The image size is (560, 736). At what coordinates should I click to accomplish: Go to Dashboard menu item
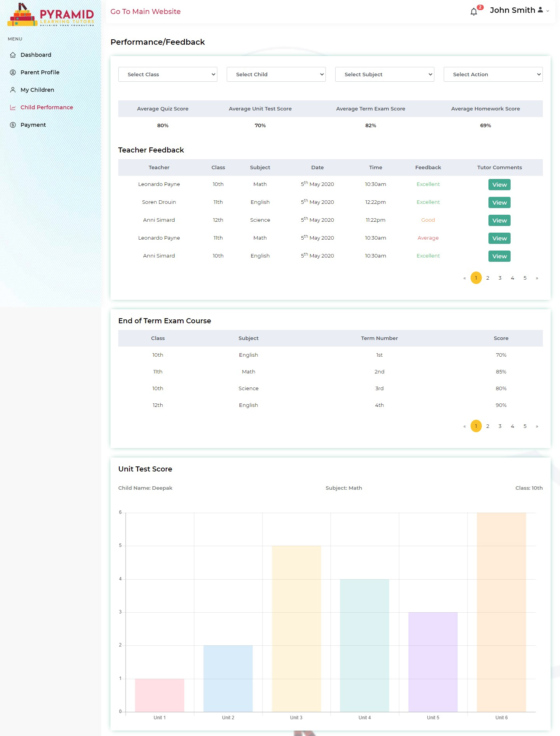tap(36, 55)
